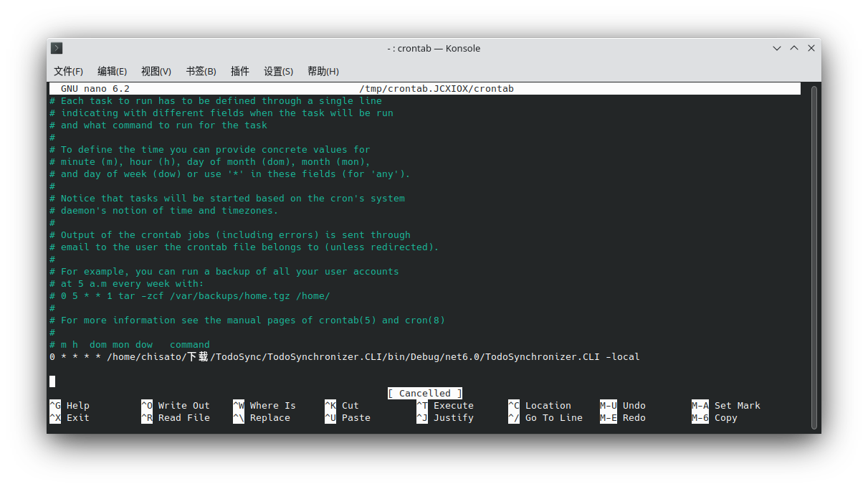Click the ^T Execute shortcut
The height and width of the screenshot is (489, 868).
click(445, 406)
